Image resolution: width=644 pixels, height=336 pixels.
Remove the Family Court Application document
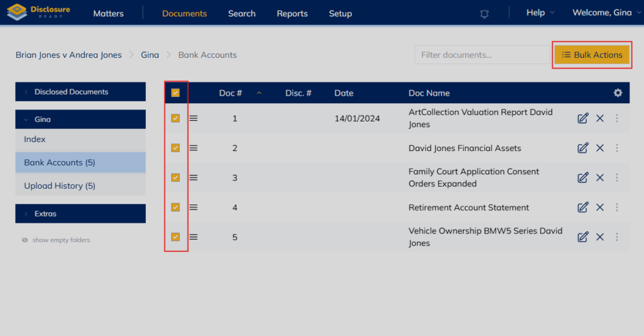click(x=600, y=177)
